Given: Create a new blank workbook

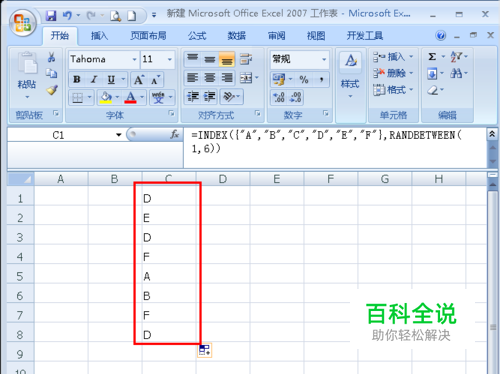Looking at the screenshot, I should click(132, 16).
